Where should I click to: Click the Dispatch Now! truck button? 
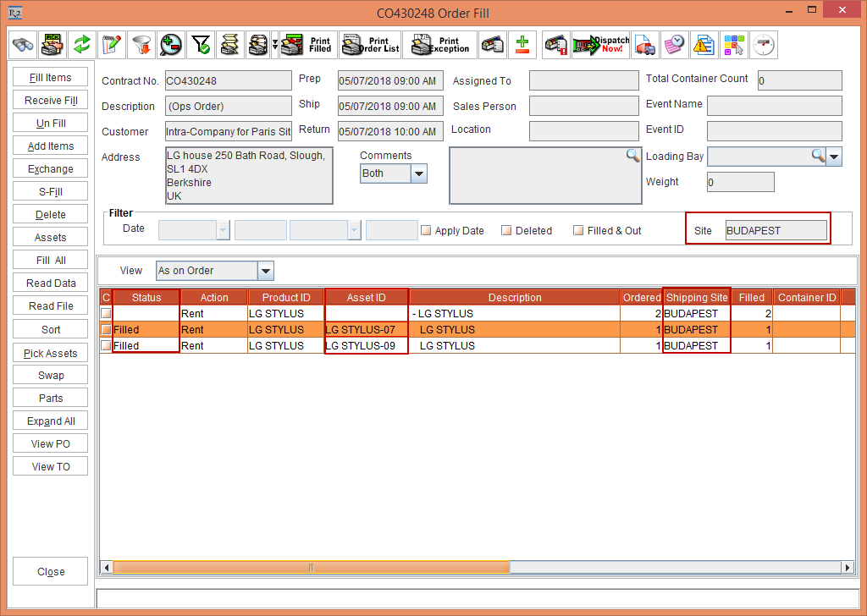[x=600, y=45]
